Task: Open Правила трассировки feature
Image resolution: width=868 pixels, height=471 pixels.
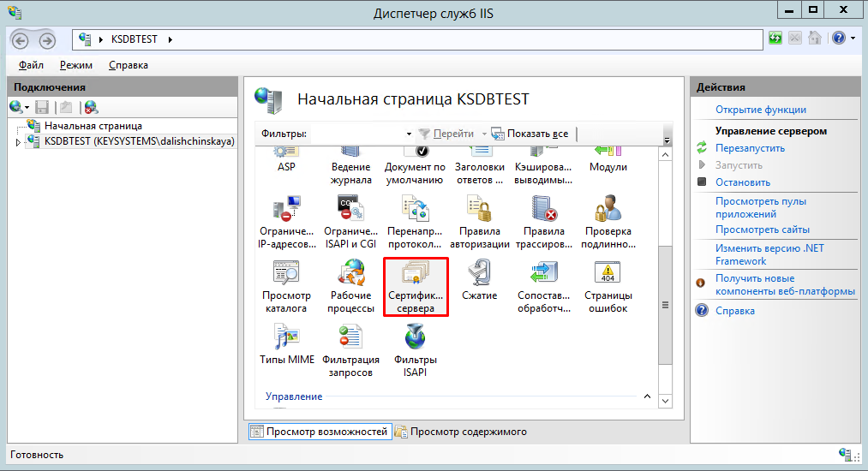Action: pos(543,223)
